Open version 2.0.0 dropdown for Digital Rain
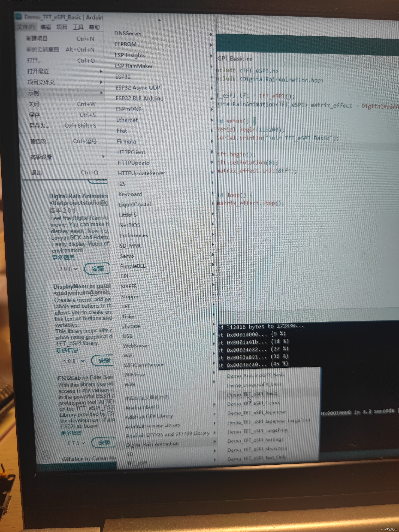This screenshot has width=399, height=532. click(x=68, y=269)
